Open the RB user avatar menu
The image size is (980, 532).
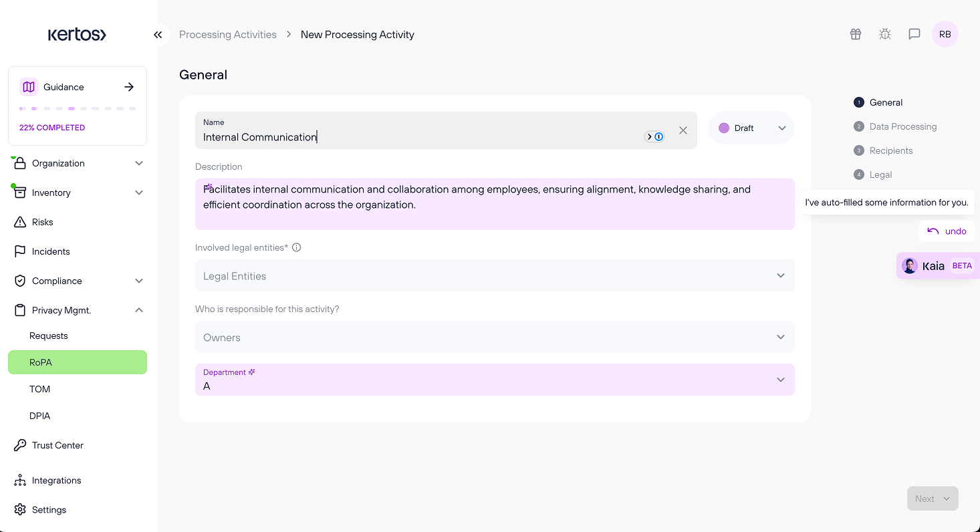pos(945,34)
